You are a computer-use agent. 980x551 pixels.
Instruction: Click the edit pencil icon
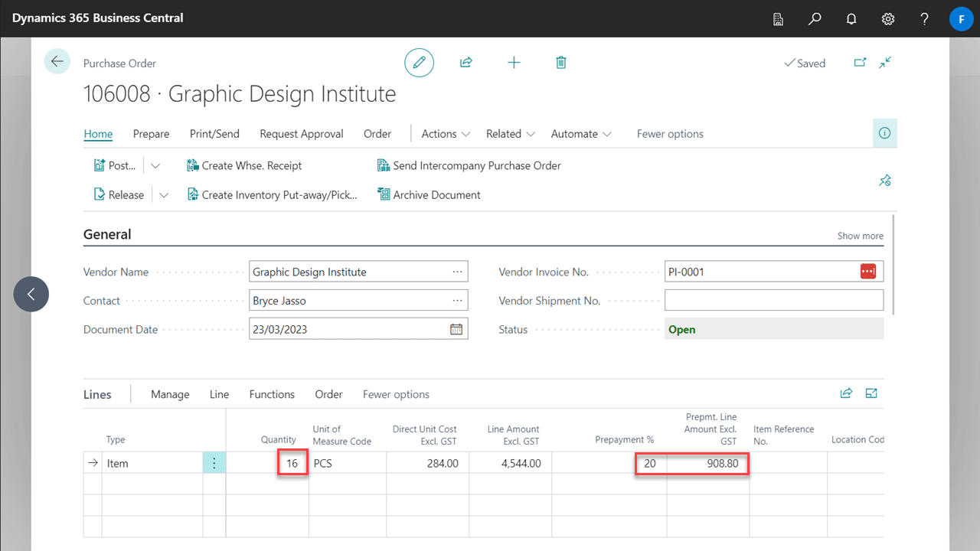coord(419,63)
